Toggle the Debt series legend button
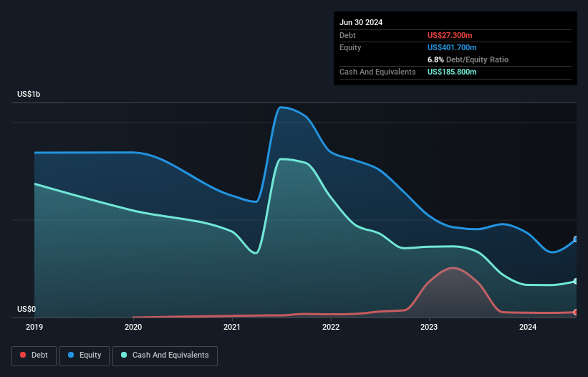This screenshot has height=377, width=588. point(34,356)
